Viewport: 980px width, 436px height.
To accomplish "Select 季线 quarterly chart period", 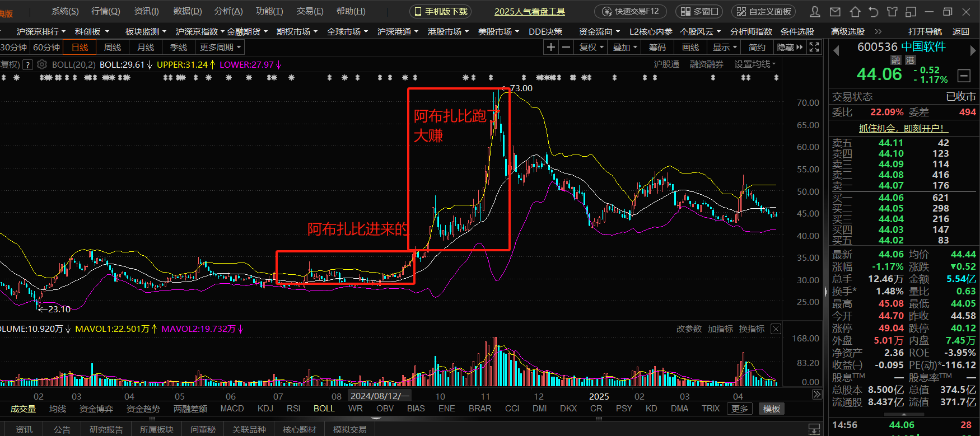I will coord(179,47).
